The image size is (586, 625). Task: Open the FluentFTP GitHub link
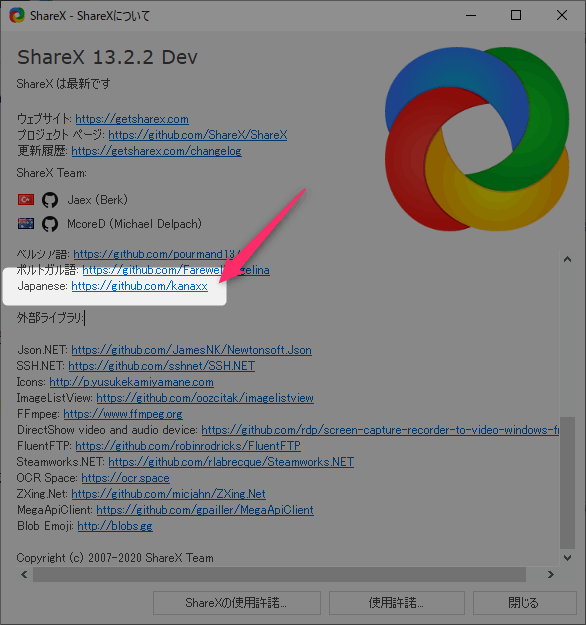pyautogui.click(x=188, y=446)
